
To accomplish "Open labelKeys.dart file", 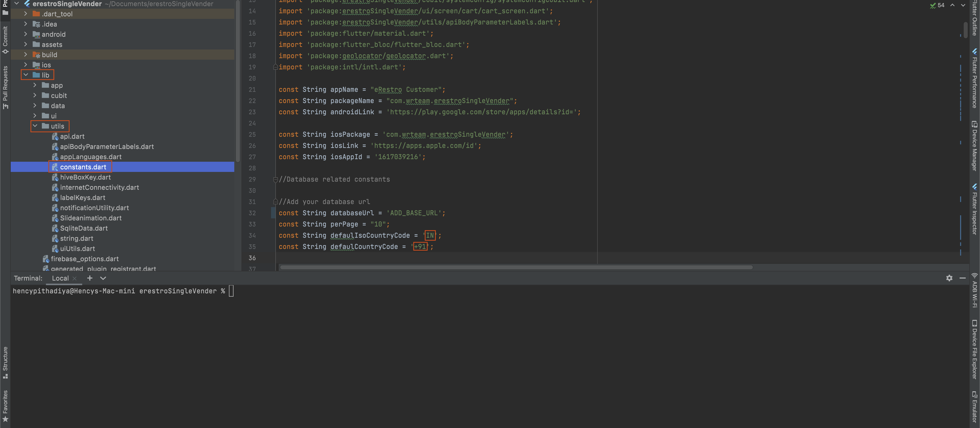I will point(82,198).
